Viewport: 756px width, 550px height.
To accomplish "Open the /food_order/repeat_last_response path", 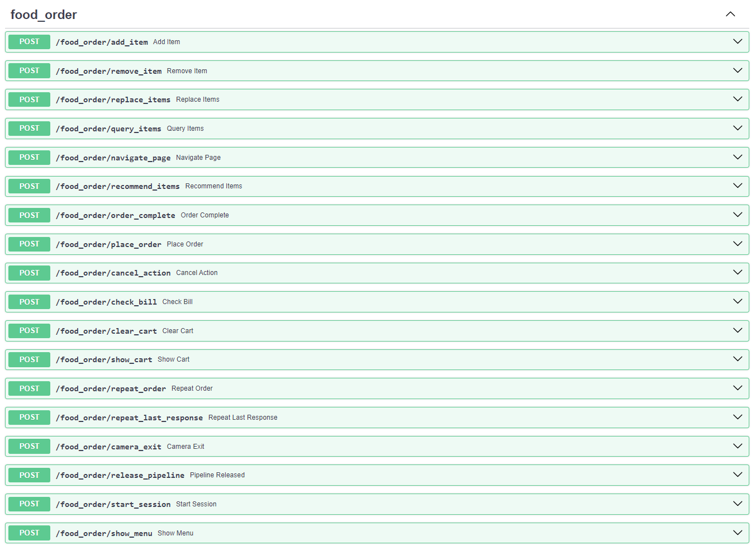I will [x=129, y=418].
